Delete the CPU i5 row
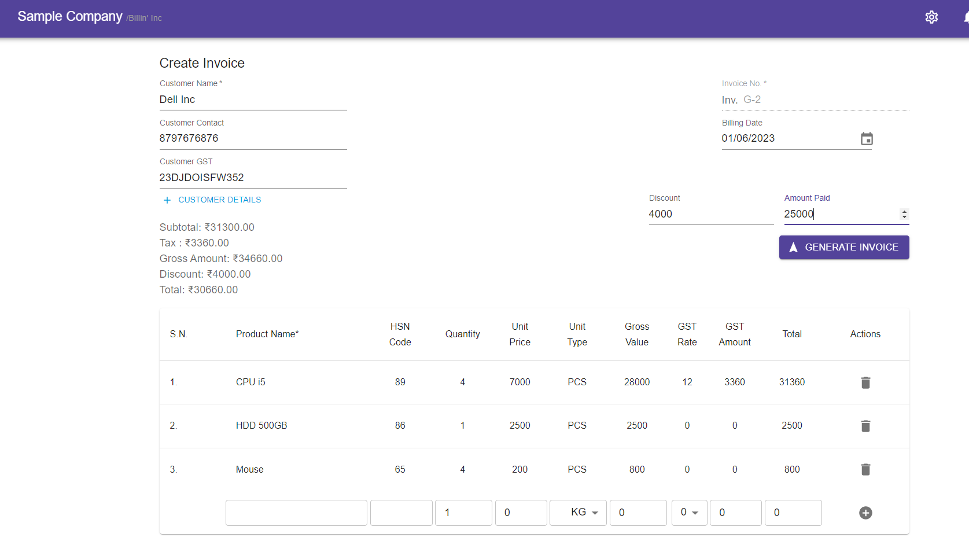 pyautogui.click(x=865, y=382)
